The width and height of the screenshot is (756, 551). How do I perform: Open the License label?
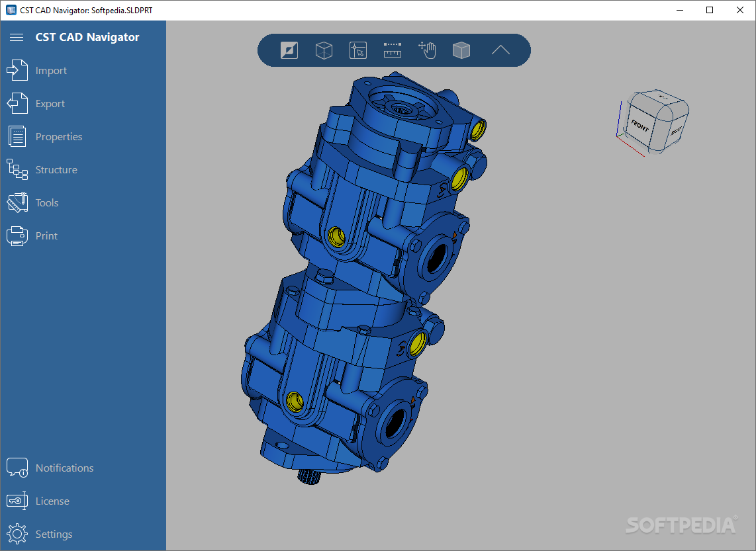click(52, 501)
